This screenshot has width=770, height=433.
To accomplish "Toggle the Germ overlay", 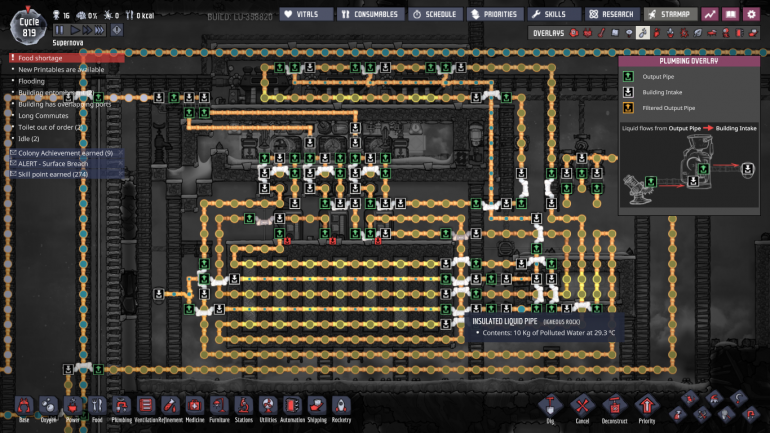I will click(684, 33).
